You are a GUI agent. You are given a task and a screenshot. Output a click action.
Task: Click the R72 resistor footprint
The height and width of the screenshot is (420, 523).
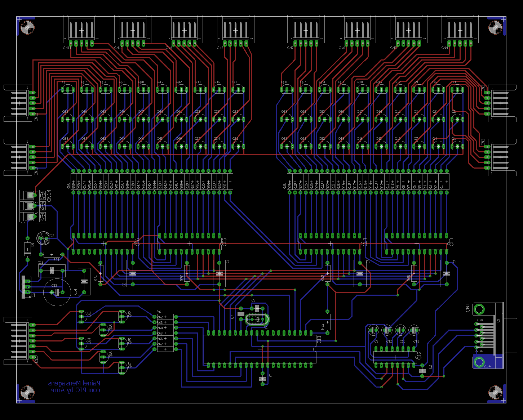click(x=327, y=322)
